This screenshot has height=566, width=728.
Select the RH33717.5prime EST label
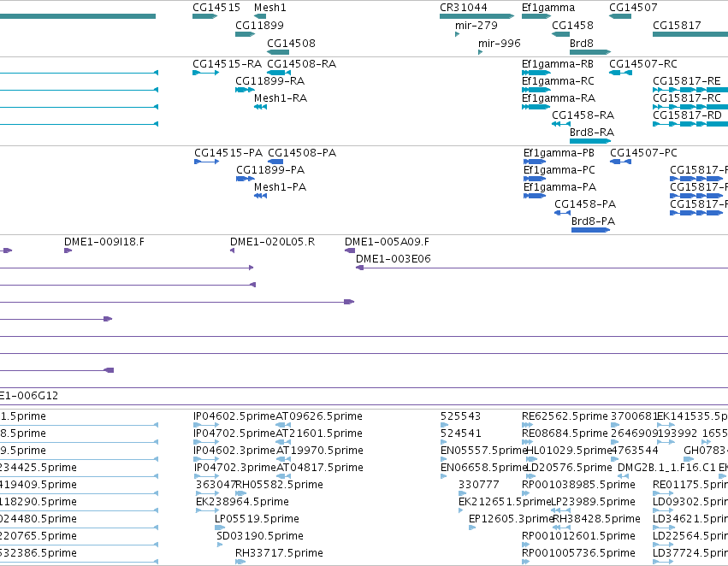click(x=280, y=553)
